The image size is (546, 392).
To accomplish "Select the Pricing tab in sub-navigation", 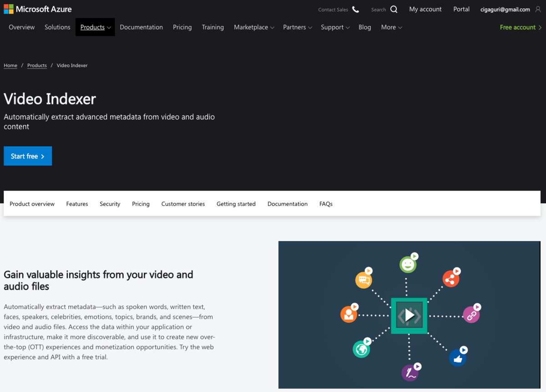I will point(141,204).
